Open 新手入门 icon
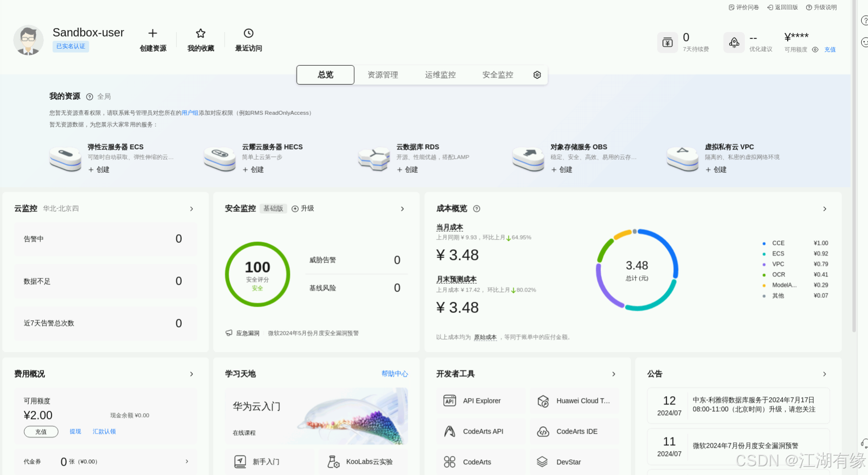Image resolution: width=868 pixels, height=475 pixels. tap(240, 461)
